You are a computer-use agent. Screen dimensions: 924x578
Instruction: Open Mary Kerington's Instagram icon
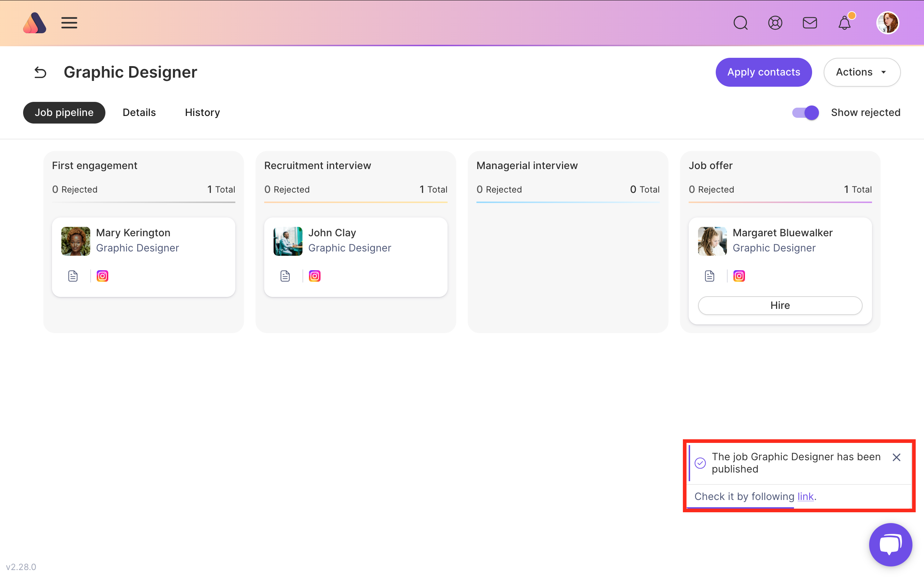(103, 276)
